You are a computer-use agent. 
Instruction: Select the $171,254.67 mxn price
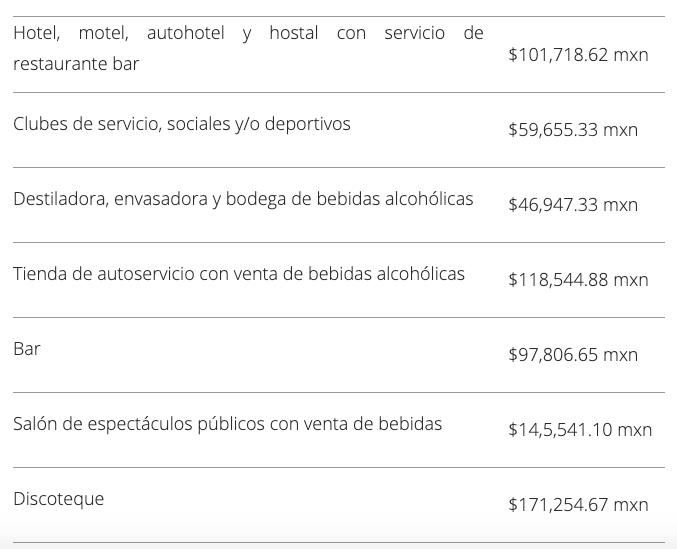[x=578, y=505]
